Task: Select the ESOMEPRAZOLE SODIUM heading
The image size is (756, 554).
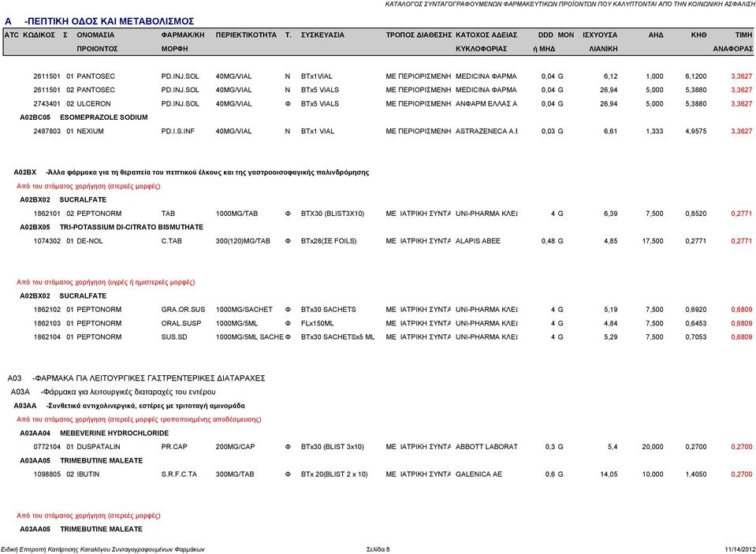Action: (x=103, y=117)
